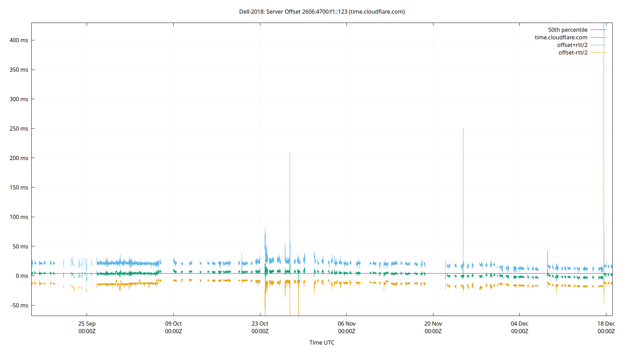Select the 20 Nov tick mark
Image resolution: width=644 pixels, height=348 pixels.
[x=433, y=324]
